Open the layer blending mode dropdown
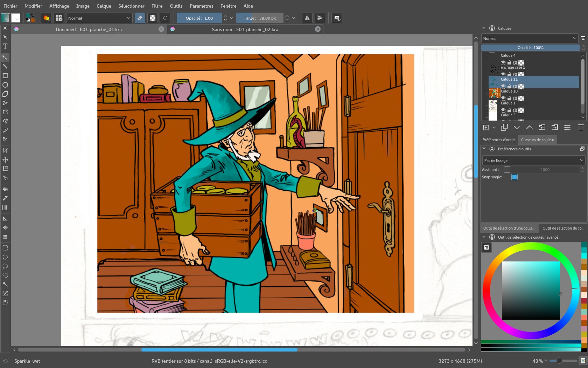Image resolution: width=588 pixels, height=368 pixels. click(530, 39)
